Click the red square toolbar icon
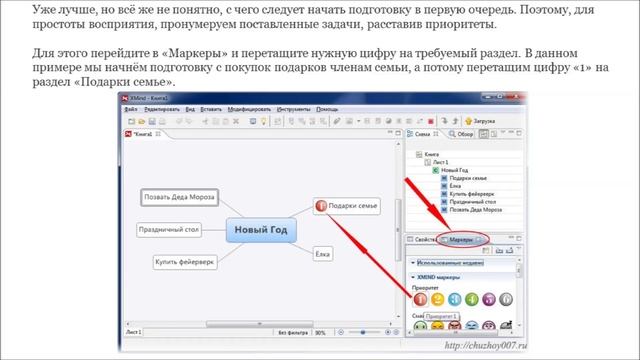Viewport: 640px width, 360px height. (430, 121)
